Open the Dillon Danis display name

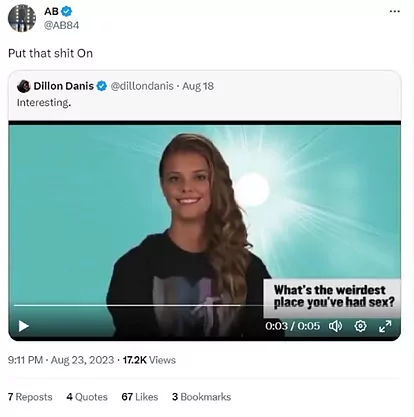(64, 86)
